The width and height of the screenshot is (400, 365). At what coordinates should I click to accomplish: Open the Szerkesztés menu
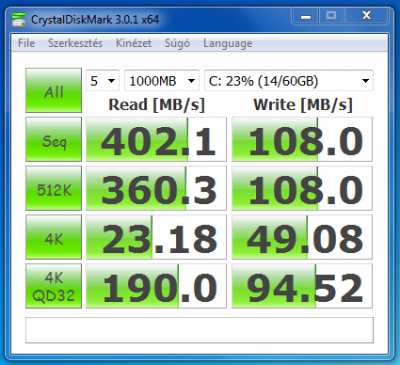pos(75,43)
